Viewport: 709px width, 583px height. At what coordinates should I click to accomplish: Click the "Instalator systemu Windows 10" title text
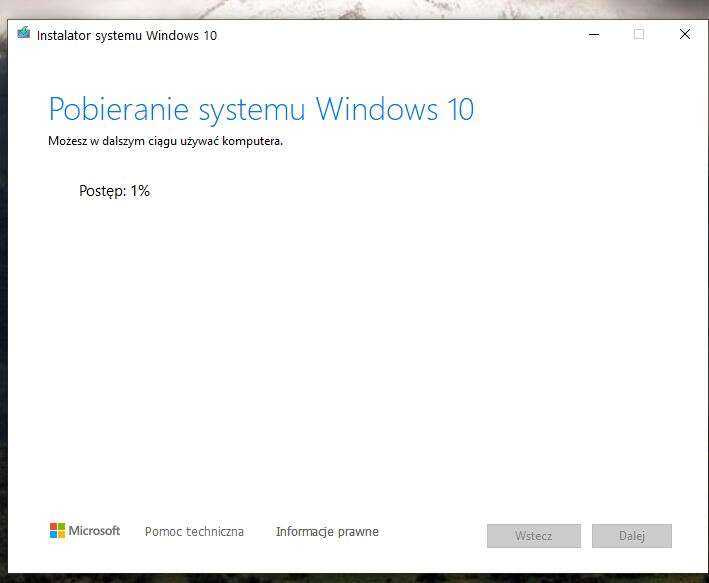[126, 35]
